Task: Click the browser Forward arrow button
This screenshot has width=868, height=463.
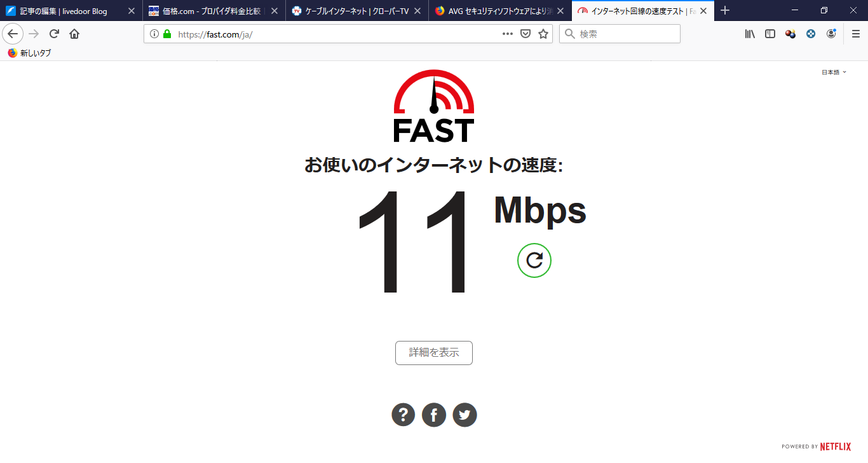Action: click(34, 34)
